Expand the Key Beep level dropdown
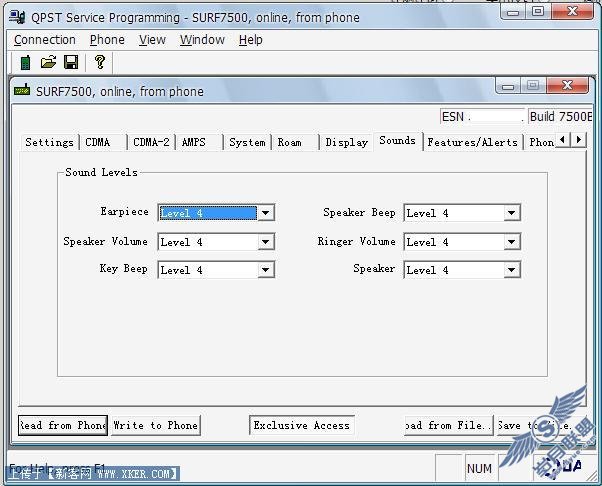Image resolution: width=602 pixels, height=486 pixels. coord(265,270)
